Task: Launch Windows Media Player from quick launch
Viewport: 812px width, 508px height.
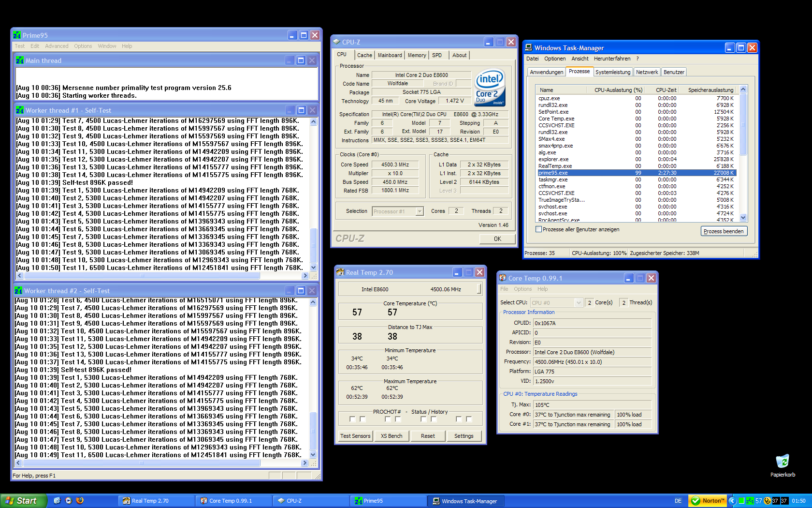Action: pos(69,501)
